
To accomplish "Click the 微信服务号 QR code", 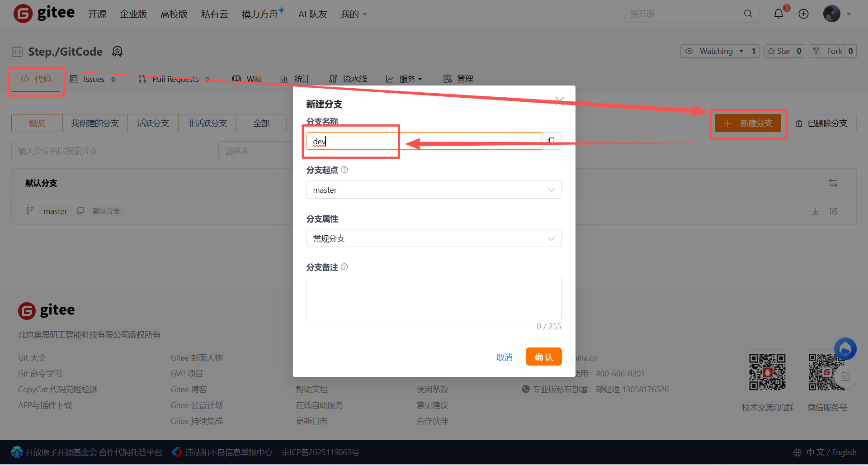I will coord(827,372).
